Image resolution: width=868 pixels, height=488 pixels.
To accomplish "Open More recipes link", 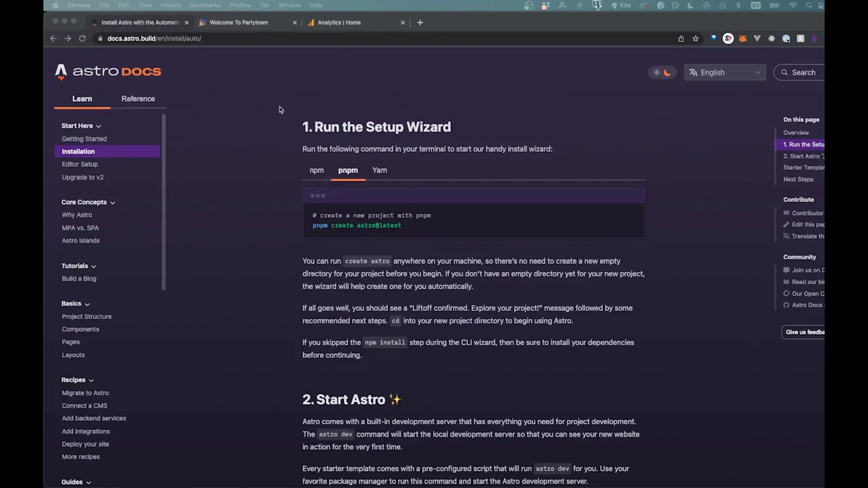I will pos(80,457).
